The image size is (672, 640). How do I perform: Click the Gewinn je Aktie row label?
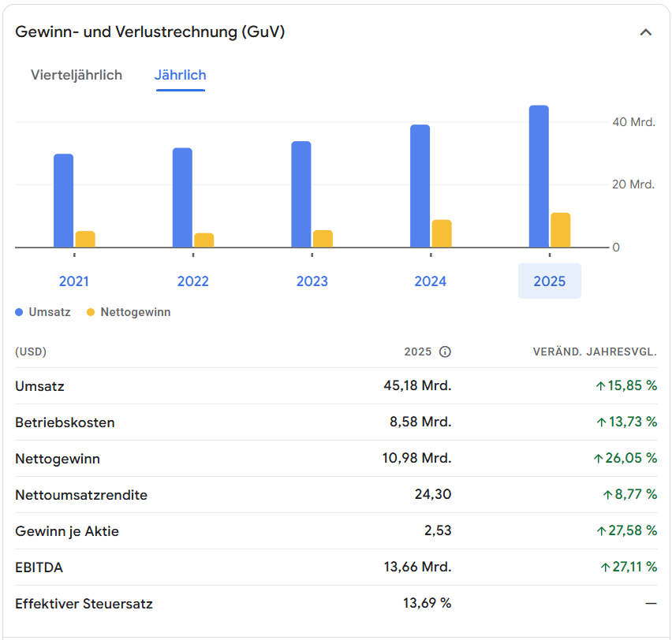pos(67,531)
